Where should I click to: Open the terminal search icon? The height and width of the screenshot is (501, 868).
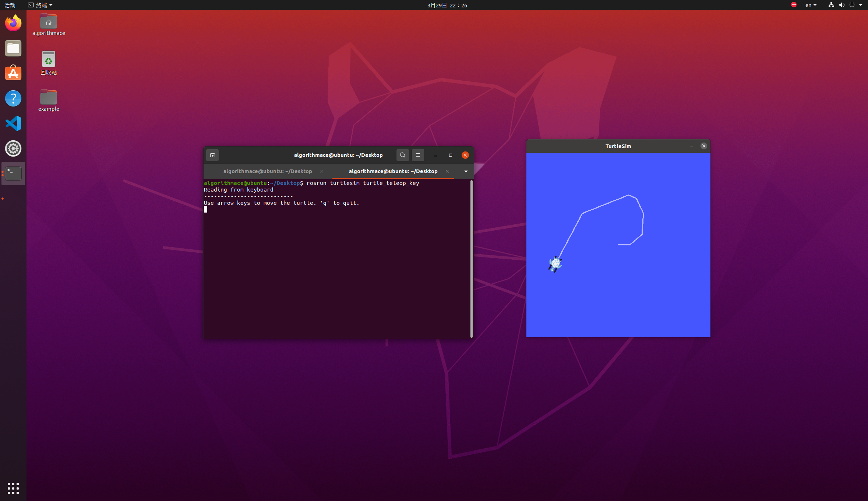[402, 155]
